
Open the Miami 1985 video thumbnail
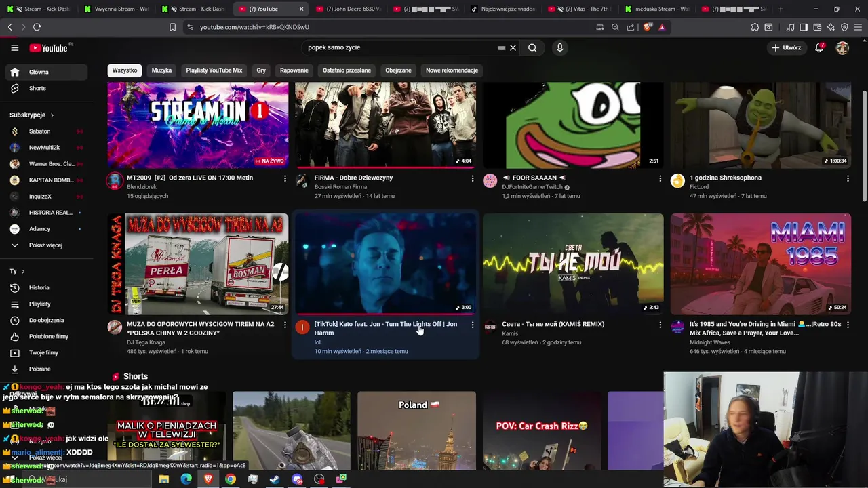(760, 264)
